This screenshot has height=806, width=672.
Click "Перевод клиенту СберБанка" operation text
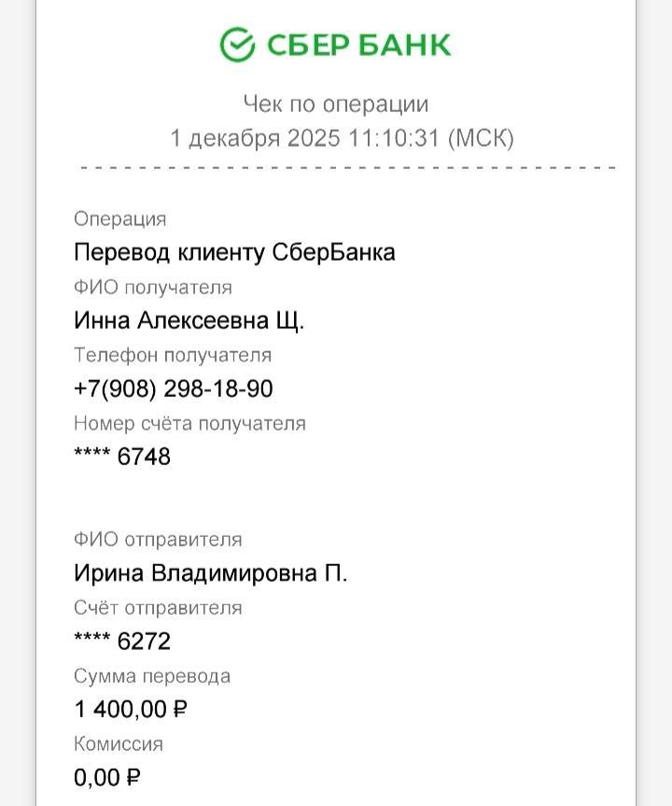[x=234, y=252]
